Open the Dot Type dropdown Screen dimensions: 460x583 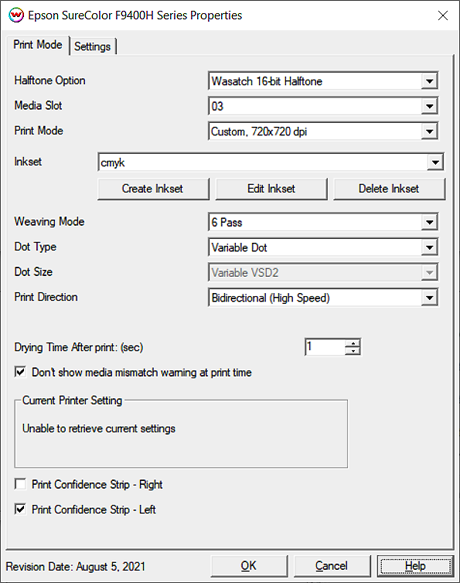[x=323, y=247]
